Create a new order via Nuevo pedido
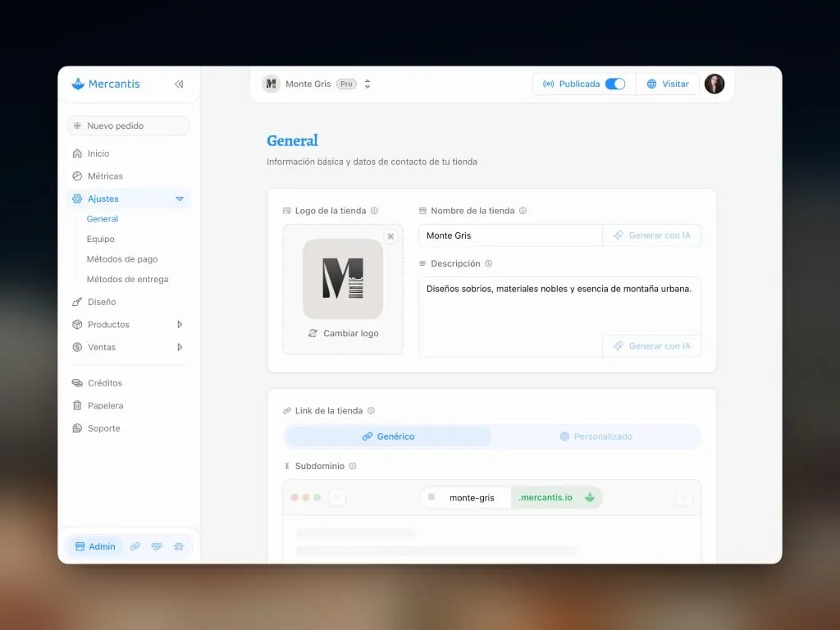Viewport: 840px width, 630px height. click(x=128, y=126)
